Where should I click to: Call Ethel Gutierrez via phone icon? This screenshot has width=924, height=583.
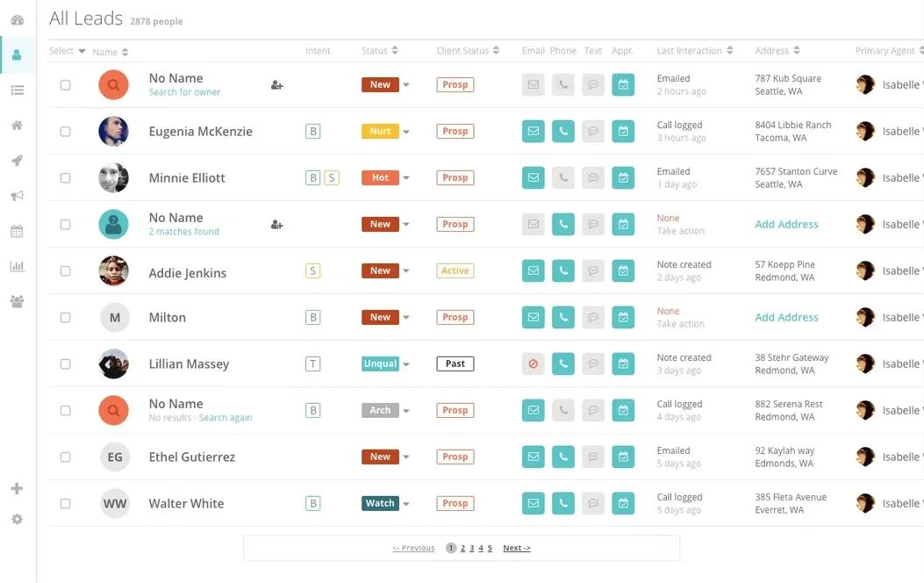(563, 457)
